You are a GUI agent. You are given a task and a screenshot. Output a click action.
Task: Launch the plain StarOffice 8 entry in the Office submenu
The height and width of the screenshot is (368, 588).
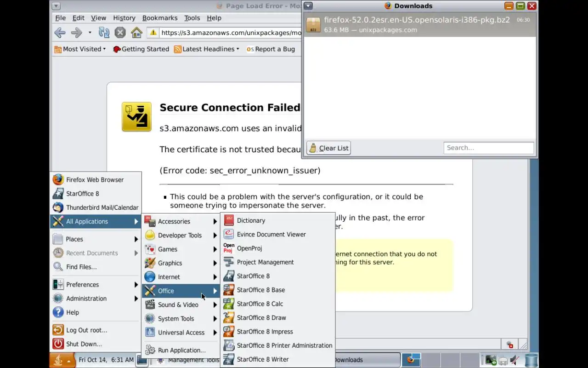[x=278, y=276]
